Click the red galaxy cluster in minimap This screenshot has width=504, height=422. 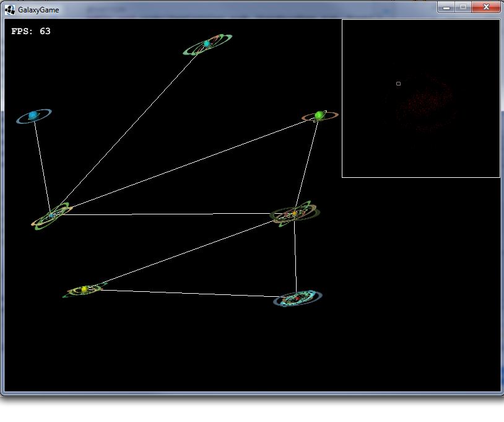(x=424, y=103)
